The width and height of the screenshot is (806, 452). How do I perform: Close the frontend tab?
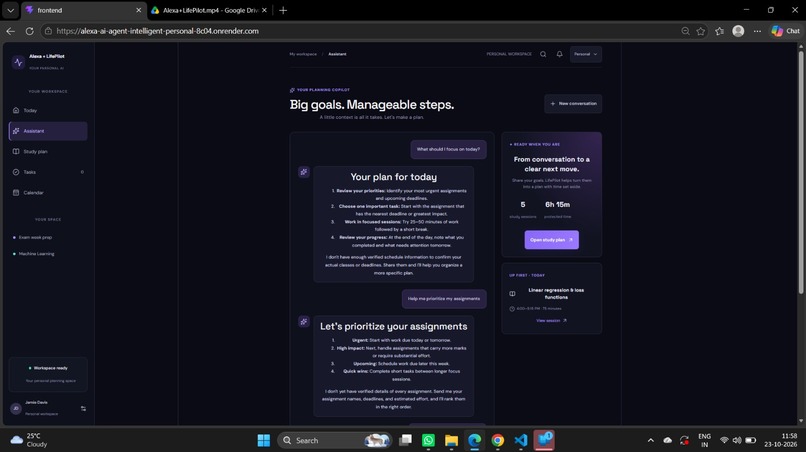click(138, 10)
